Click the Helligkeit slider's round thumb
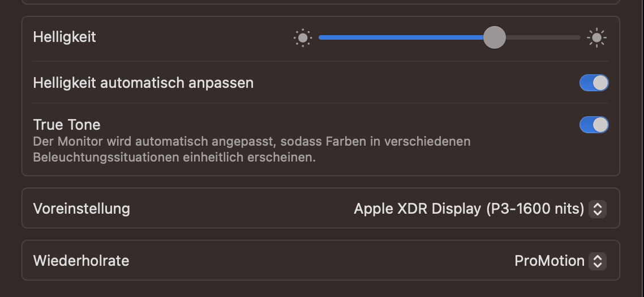Viewport: 644px width, 297px height. point(495,37)
